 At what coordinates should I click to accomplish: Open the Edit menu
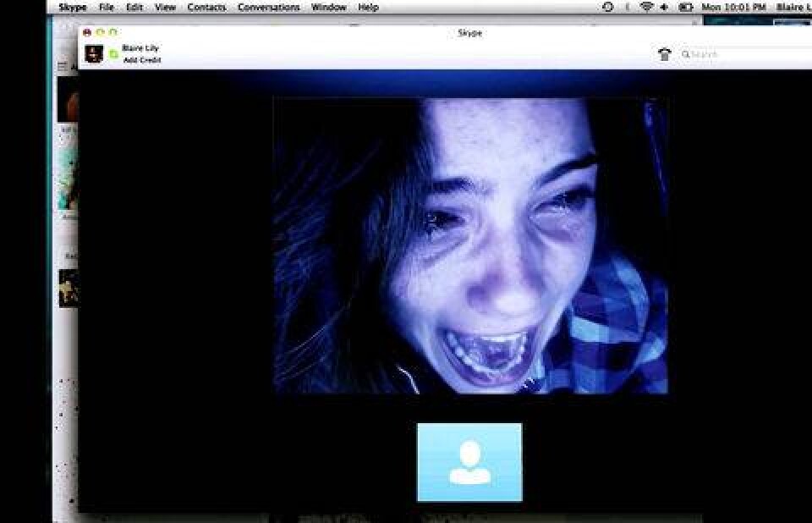click(134, 8)
